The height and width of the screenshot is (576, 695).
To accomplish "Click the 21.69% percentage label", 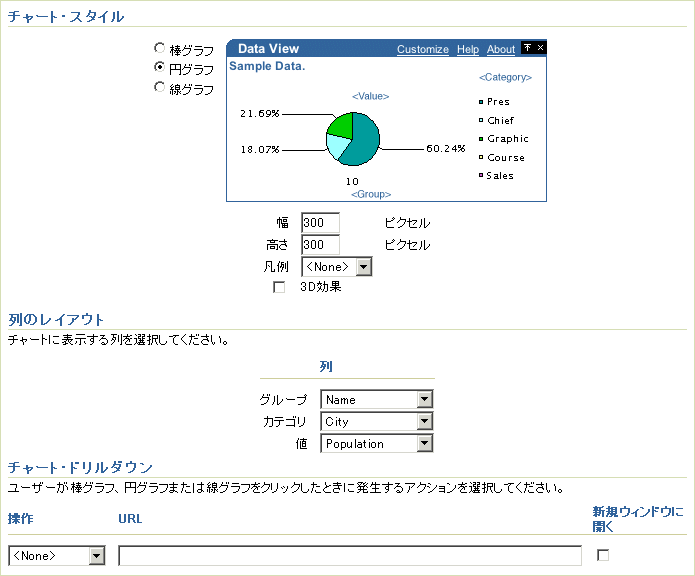I will coord(260,113).
